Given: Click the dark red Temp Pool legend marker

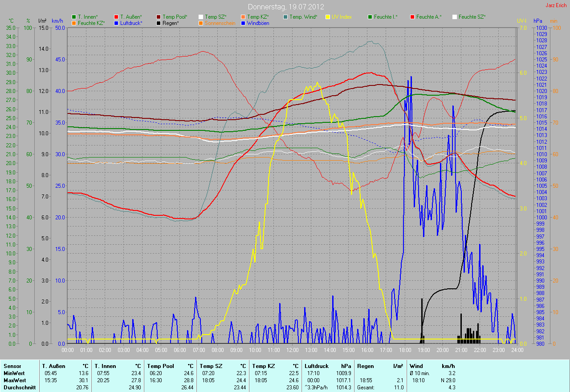Looking at the screenshot, I should click(159, 17).
